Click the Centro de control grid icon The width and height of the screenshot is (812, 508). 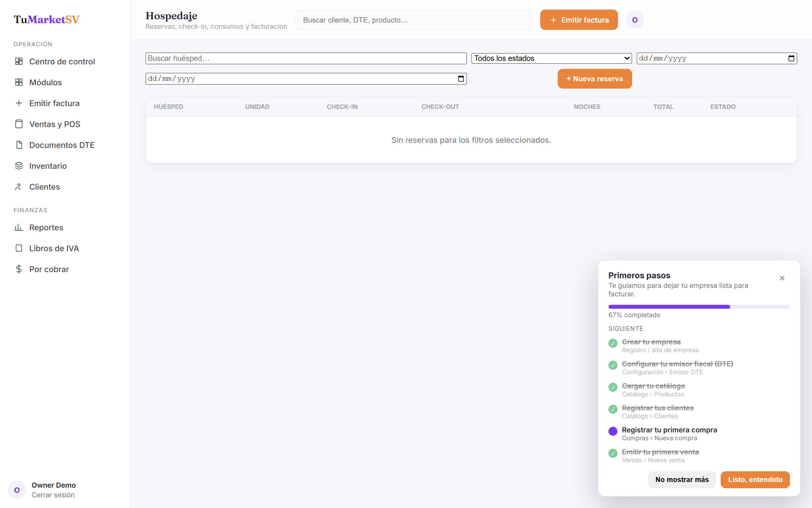coord(19,62)
